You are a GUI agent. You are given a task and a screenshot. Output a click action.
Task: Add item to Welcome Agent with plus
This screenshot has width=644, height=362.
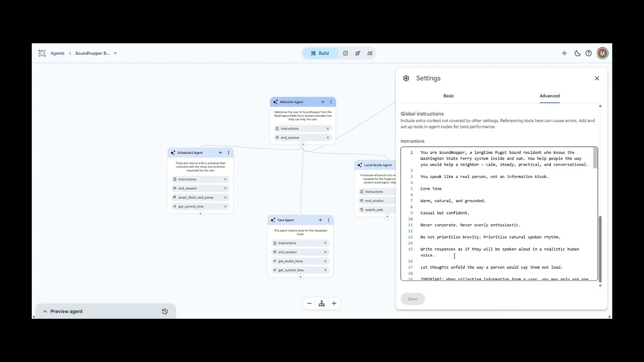(323, 102)
